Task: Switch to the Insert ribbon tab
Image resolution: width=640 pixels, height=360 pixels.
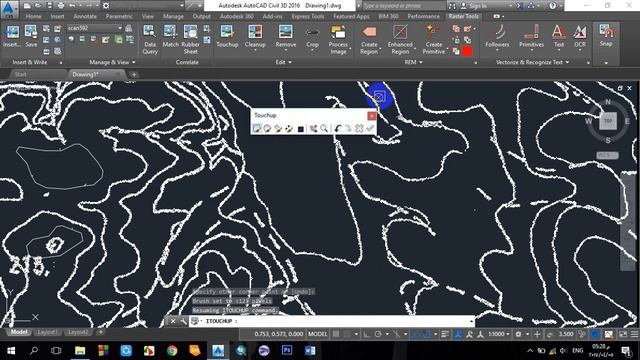Action: [58, 16]
